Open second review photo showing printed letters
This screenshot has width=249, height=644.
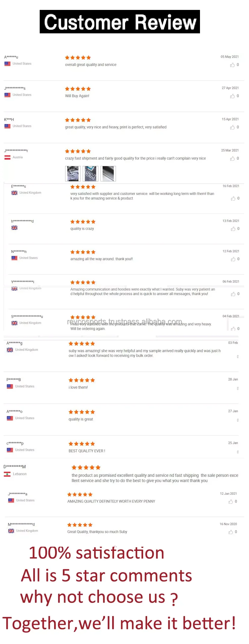(x=90, y=174)
